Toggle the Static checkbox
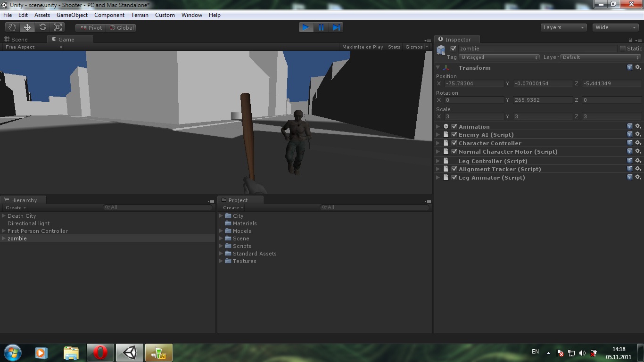Screen dimensions: 644x362 click(622, 49)
